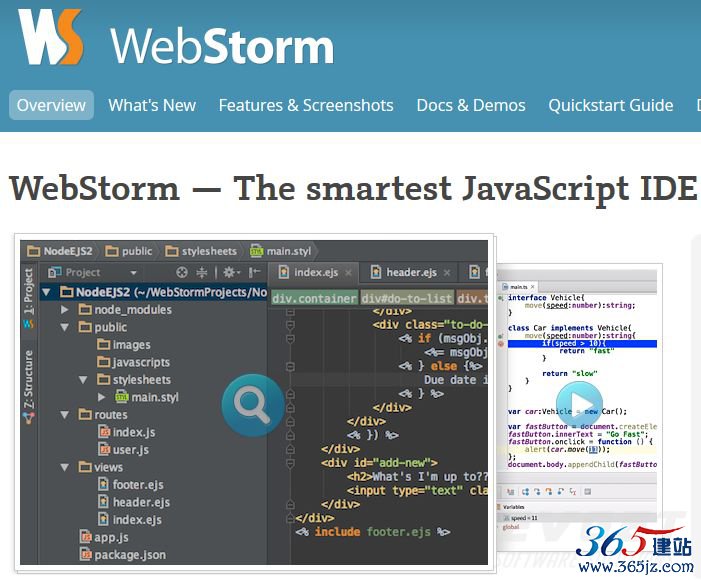Click scroll from source target icon

coord(182,272)
